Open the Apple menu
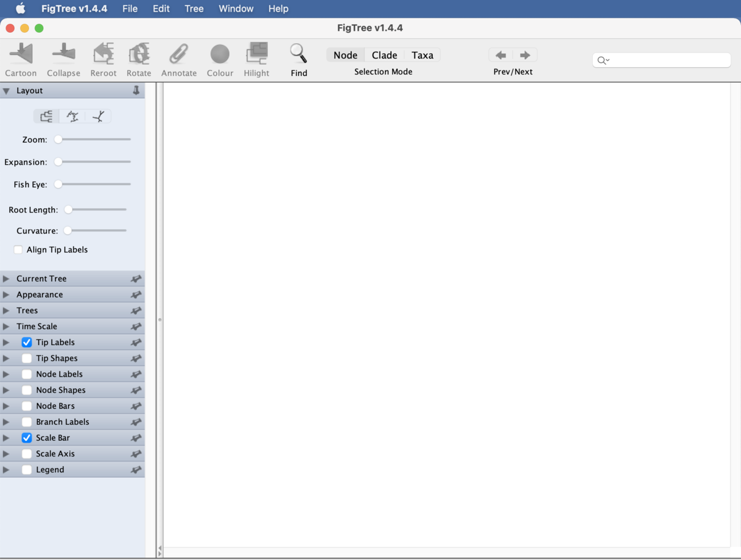Viewport: 741px width, 560px height. click(x=20, y=8)
